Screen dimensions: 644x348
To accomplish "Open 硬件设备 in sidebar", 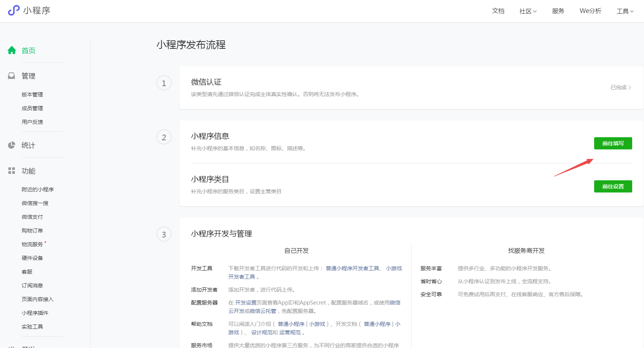I will click(32, 258).
